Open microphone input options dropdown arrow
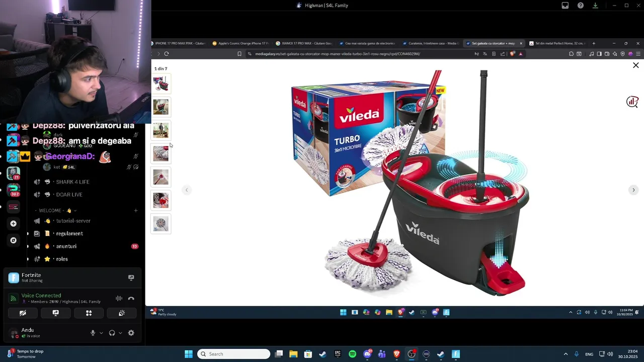 click(x=101, y=333)
